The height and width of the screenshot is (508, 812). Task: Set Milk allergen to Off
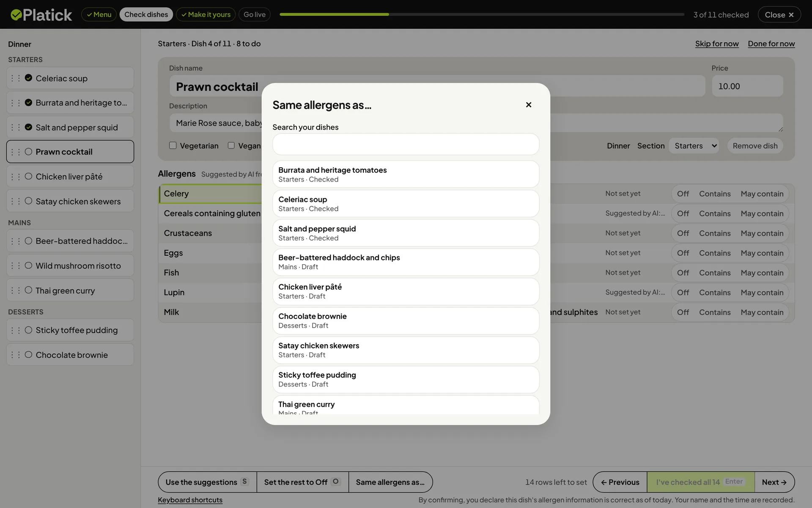click(683, 312)
